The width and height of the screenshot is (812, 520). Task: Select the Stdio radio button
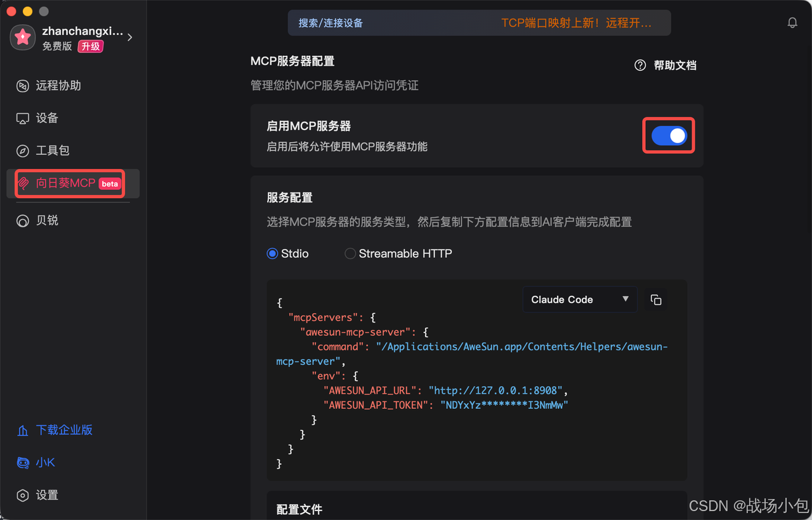click(x=272, y=253)
